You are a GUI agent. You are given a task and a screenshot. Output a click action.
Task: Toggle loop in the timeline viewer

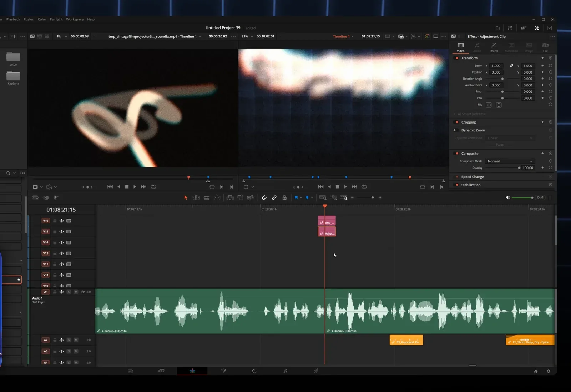[364, 187]
